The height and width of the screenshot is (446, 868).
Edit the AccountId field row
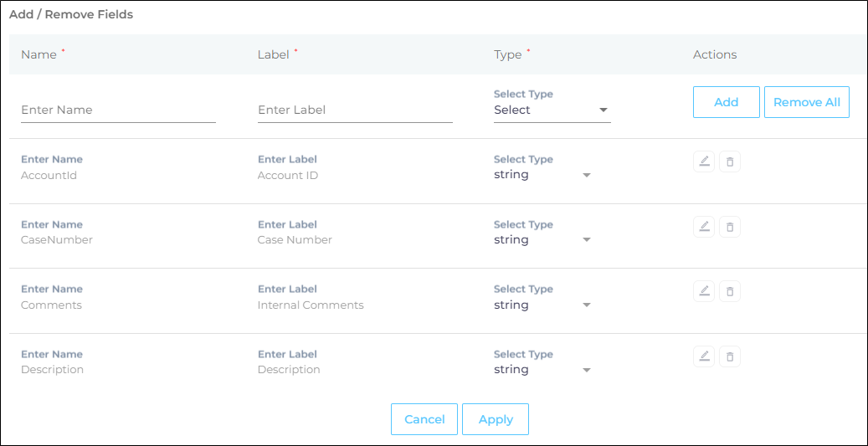point(704,161)
